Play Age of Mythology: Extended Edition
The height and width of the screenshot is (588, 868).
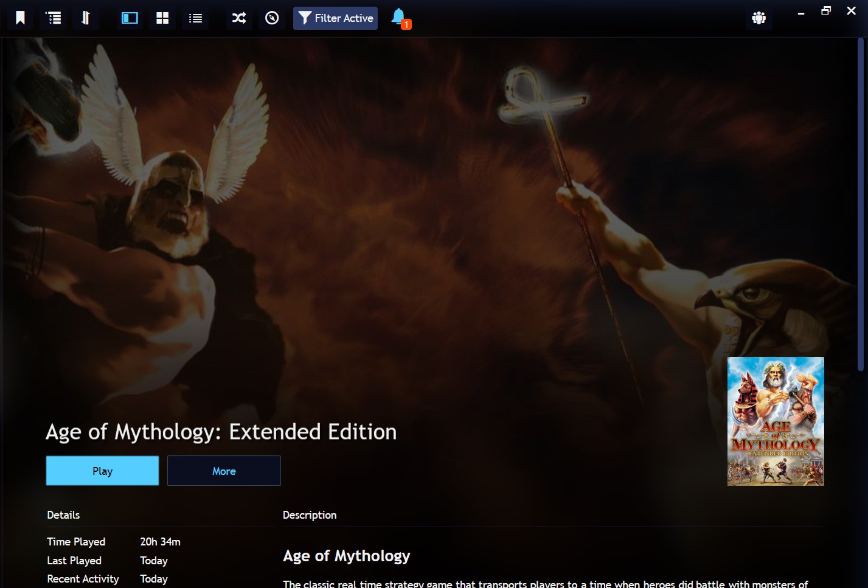click(102, 471)
